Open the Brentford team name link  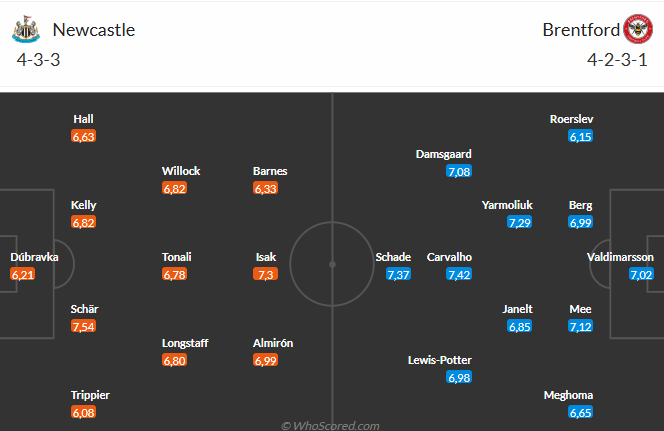point(580,29)
